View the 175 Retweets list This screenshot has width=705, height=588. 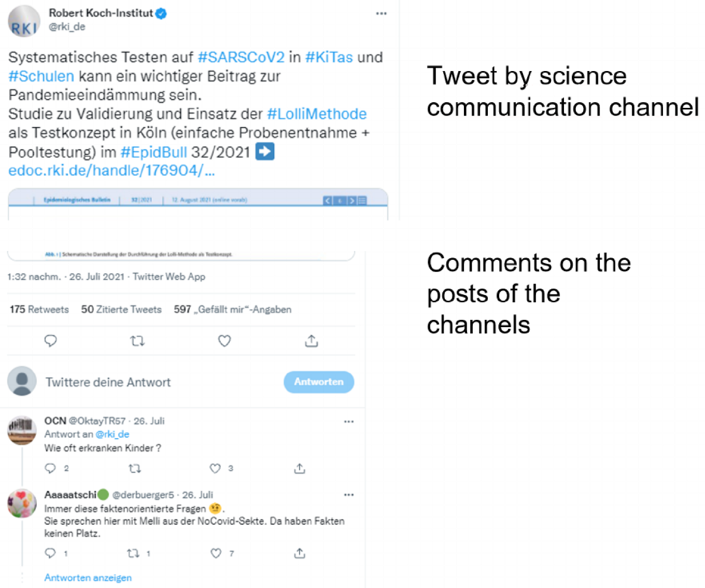click(39, 310)
